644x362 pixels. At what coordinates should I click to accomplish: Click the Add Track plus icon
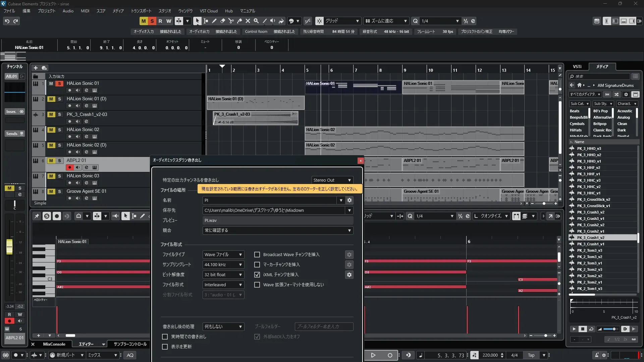36,68
